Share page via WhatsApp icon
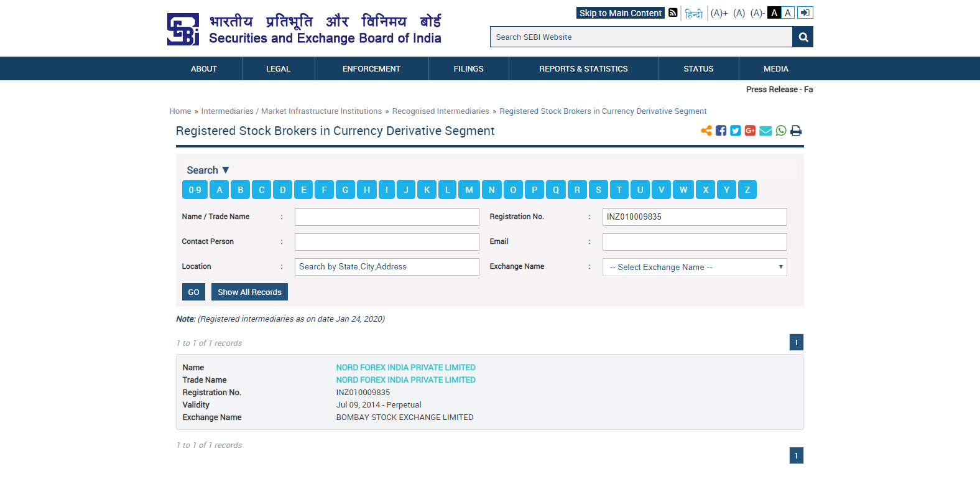Viewport: 980px width, 494px height. (781, 131)
